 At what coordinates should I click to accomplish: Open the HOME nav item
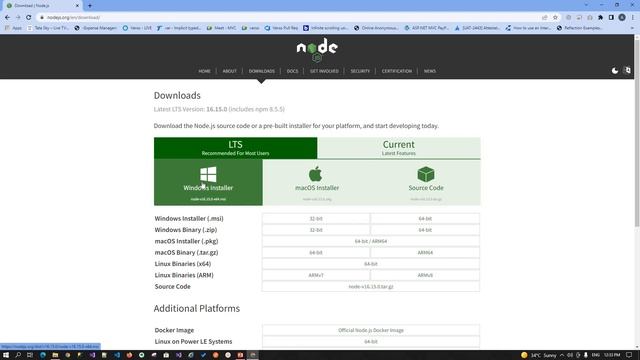(x=204, y=71)
